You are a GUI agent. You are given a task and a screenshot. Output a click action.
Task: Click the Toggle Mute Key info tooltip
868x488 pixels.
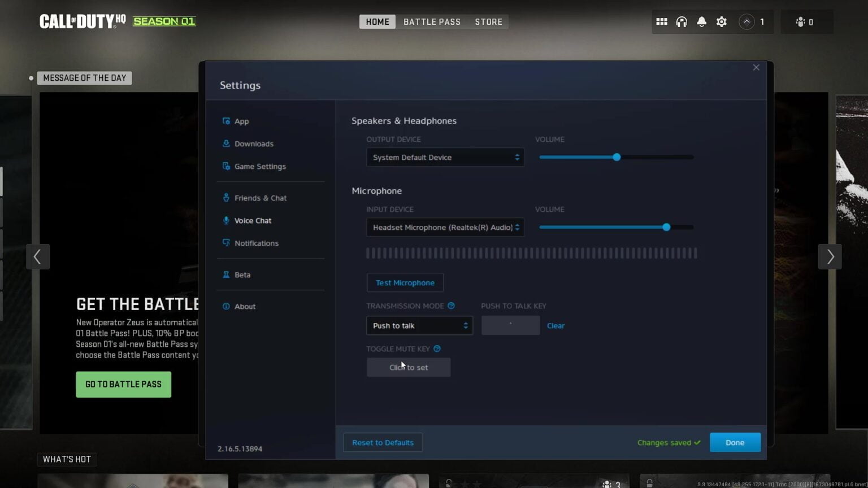pyautogui.click(x=437, y=348)
